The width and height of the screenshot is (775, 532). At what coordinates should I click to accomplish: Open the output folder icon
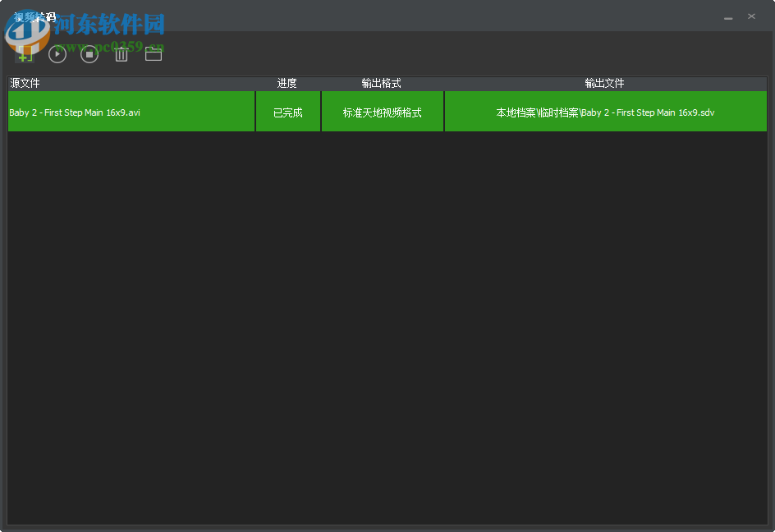[154, 54]
